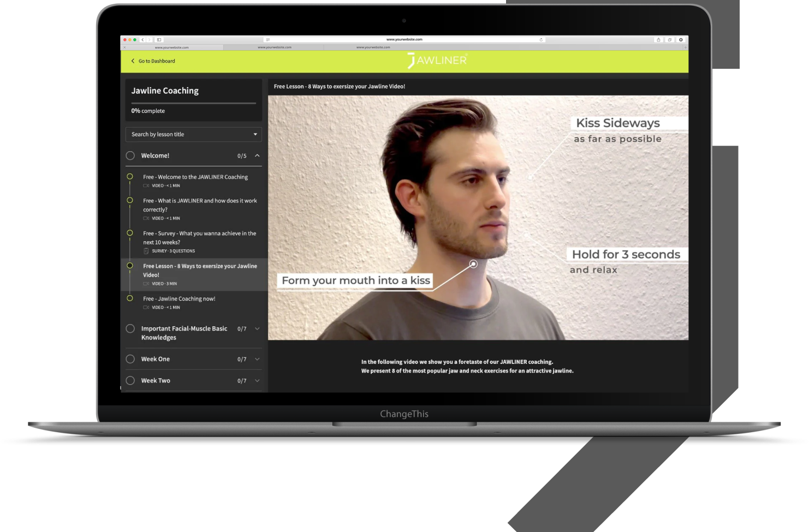Close the current tab with the x icon
The width and height of the screenshot is (809, 532).
click(x=124, y=47)
